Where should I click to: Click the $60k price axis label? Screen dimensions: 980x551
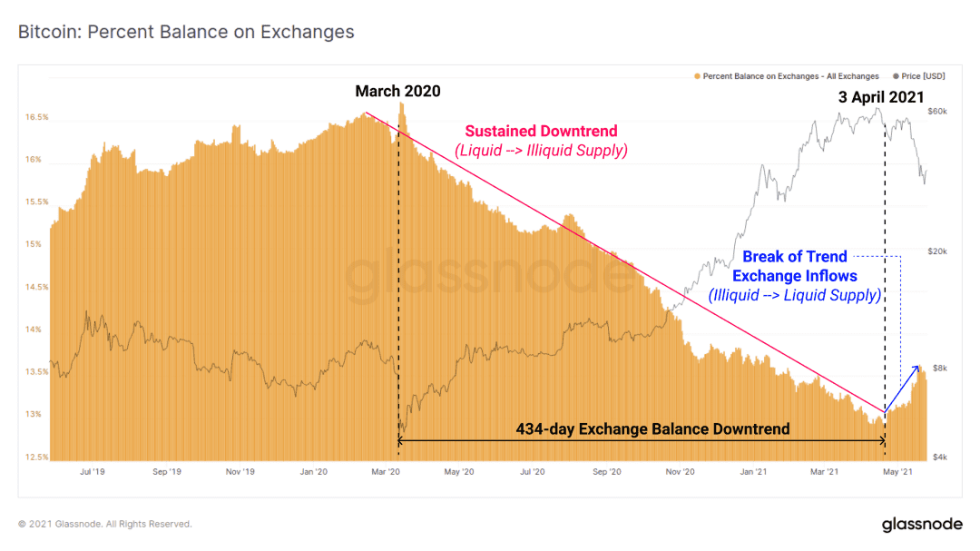point(936,112)
